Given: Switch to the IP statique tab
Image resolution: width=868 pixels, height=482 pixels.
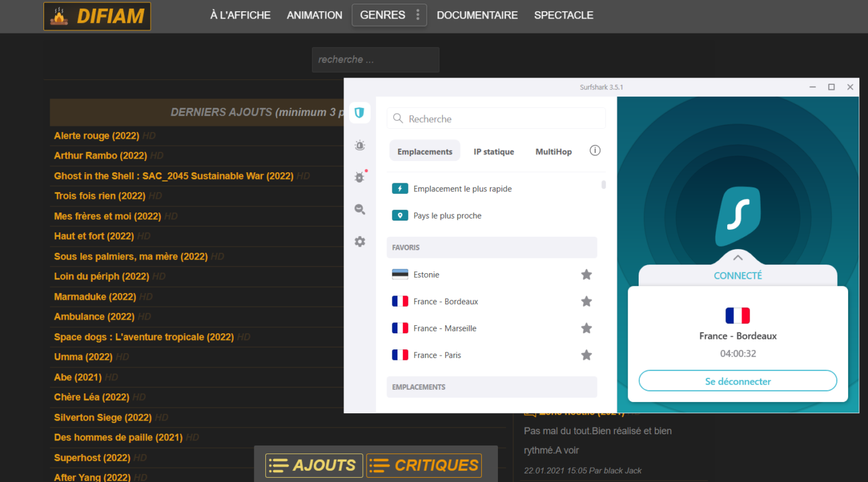Looking at the screenshot, I should coord(494,151).
